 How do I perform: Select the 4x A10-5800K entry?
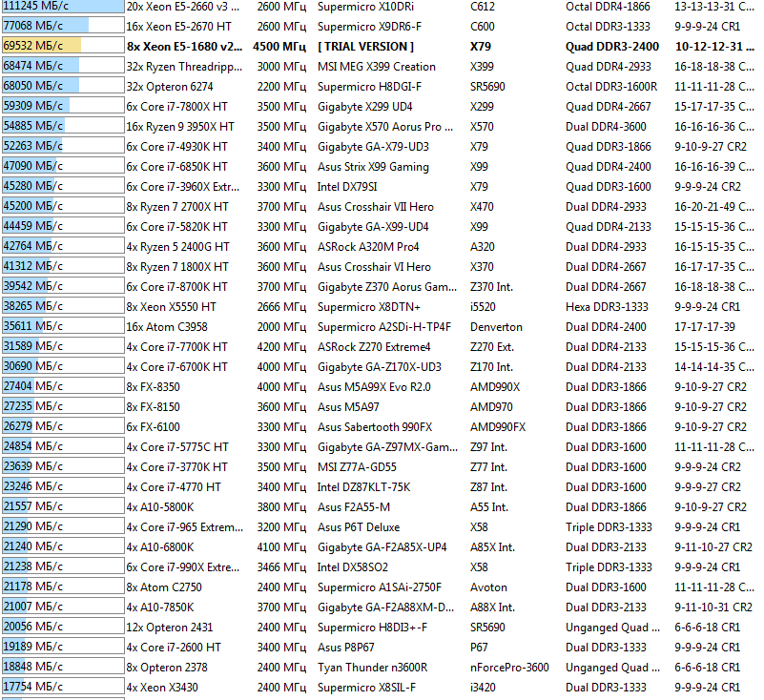160,505
